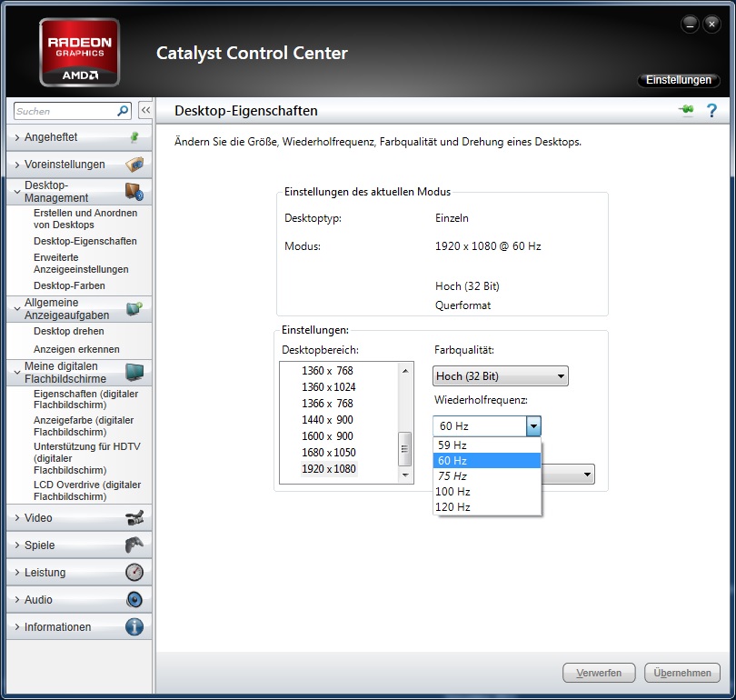Select 60 Hz in the dropdown list
Viewport: 736px width, 700px height.
487,461
